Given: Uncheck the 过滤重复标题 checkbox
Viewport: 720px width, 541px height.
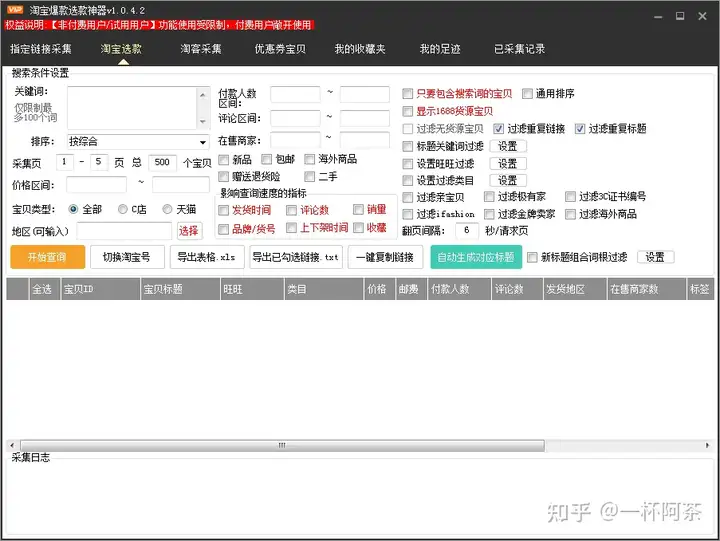Looking at the screenshot, I should [x=580, y=129].
